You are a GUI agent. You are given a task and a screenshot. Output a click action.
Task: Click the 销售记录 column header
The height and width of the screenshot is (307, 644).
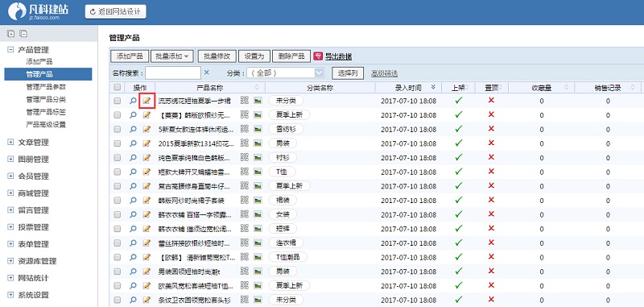click(x=608, y=87)
